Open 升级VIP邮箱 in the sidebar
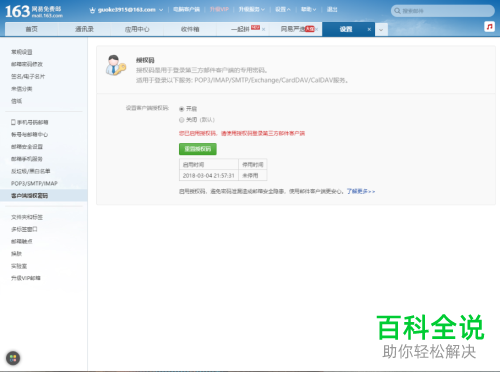 [x=26, y=278]
